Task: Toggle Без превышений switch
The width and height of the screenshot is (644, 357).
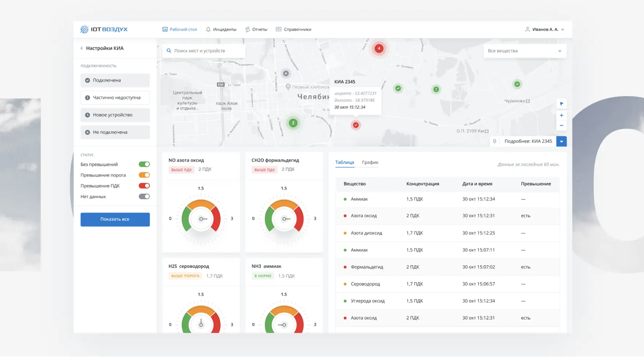Action: point(144,164)
